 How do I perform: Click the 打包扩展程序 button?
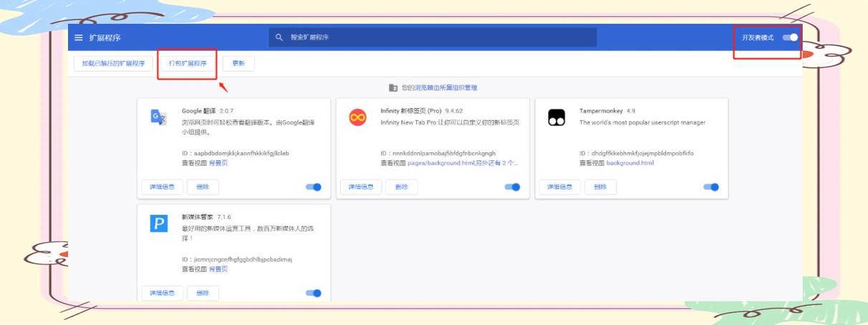click(188, 64)
